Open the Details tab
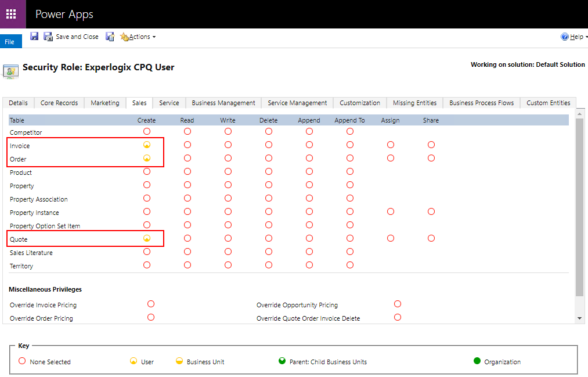Screen dimensions: 588x377 (18, 103)
